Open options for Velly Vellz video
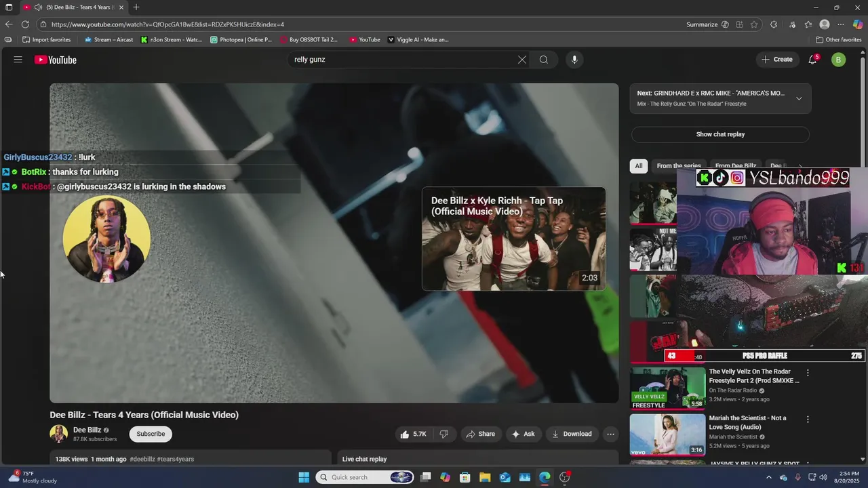868x488 pixels. coord(808,373)
